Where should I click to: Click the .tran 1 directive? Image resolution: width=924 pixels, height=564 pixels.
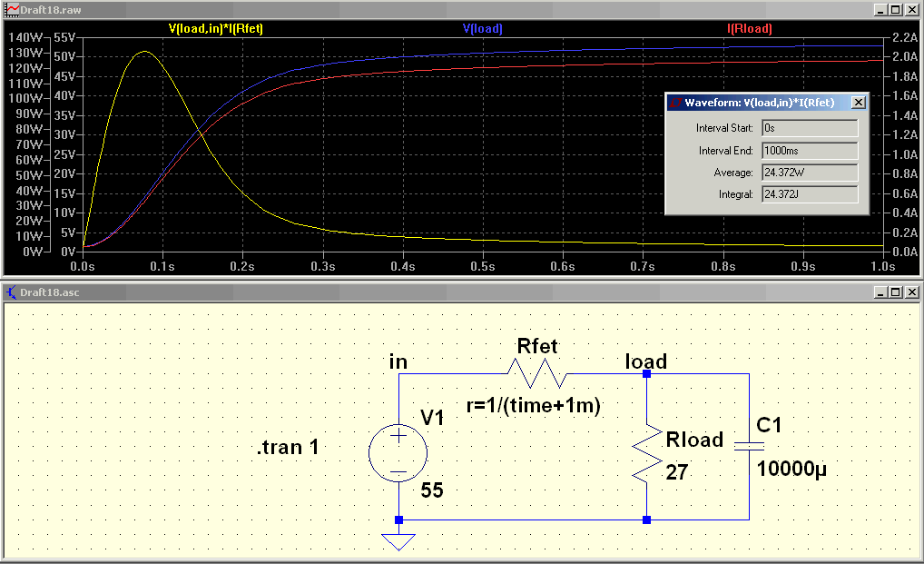click(x=288, y=448)
